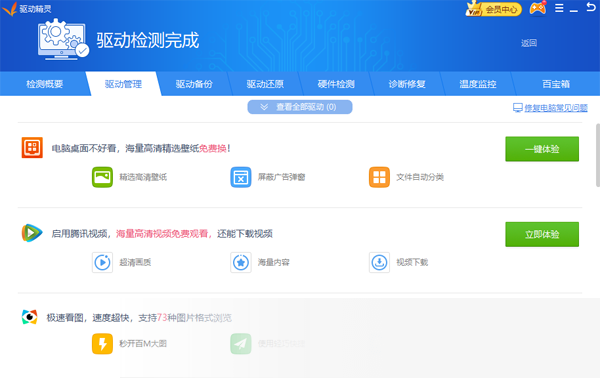This screenshot has width=600, height=378.
Task: Click the 秒开百M大图 label
Action: [143, 344]
